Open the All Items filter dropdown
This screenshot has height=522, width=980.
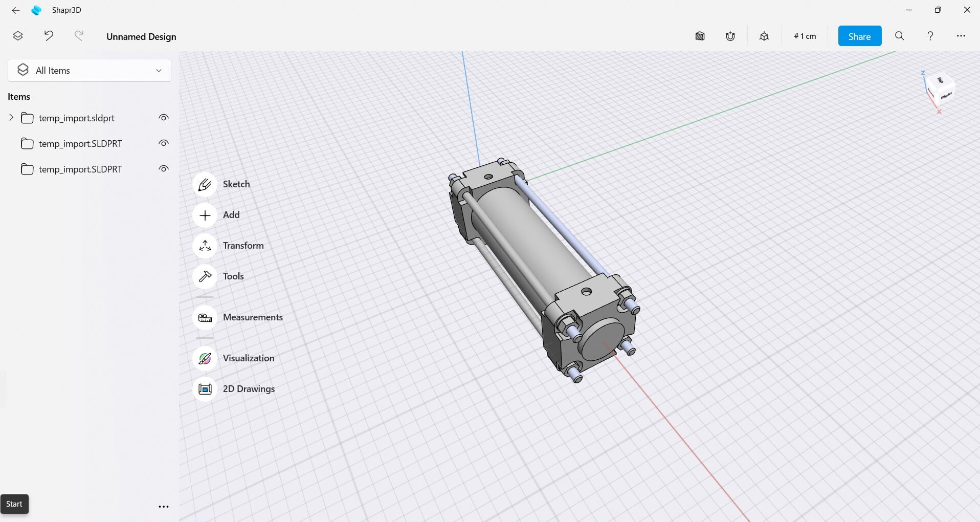click(x=90, y=71)
